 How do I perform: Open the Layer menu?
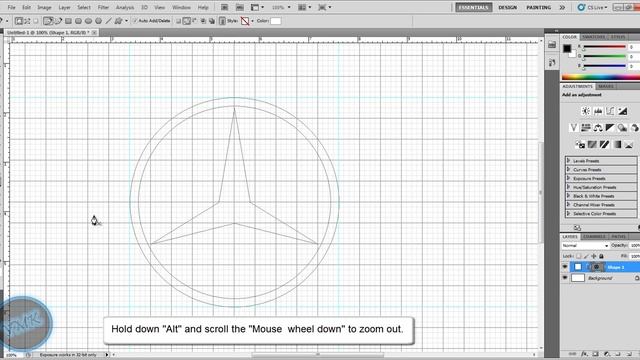[x=64, y=7]
